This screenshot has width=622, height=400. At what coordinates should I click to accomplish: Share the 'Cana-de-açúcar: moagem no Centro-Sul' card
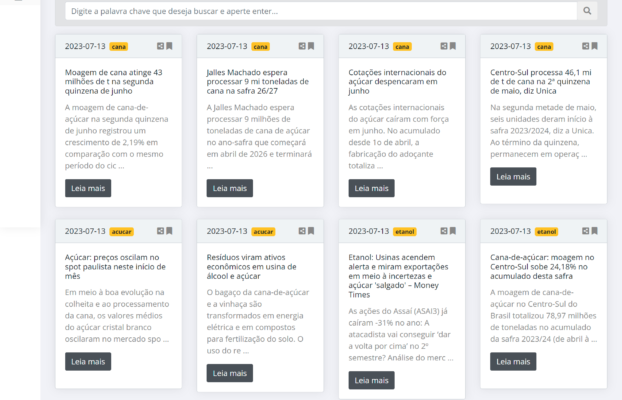(586, 231)
